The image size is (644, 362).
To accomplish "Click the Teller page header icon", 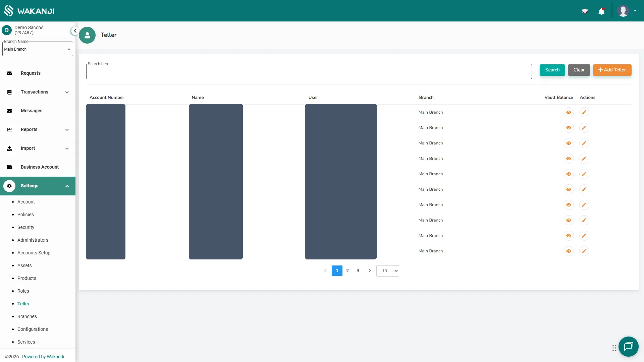I will [87, 35].
